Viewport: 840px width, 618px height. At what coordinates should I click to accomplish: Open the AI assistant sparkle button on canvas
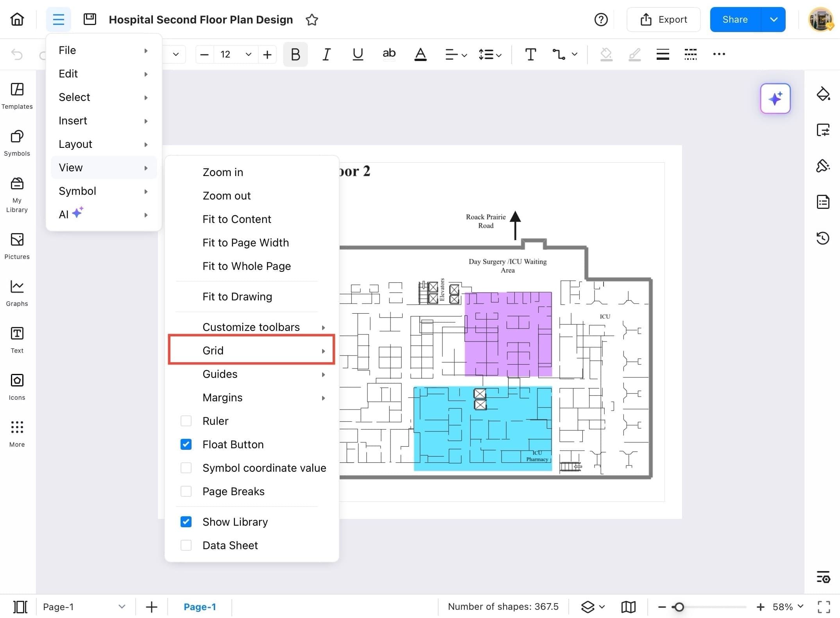(775, 99)
